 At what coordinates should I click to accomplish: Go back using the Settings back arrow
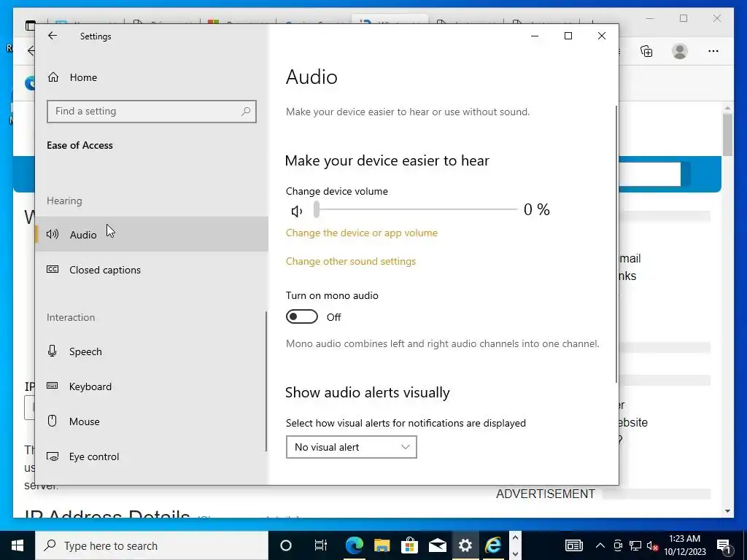(x=53, y=36)
